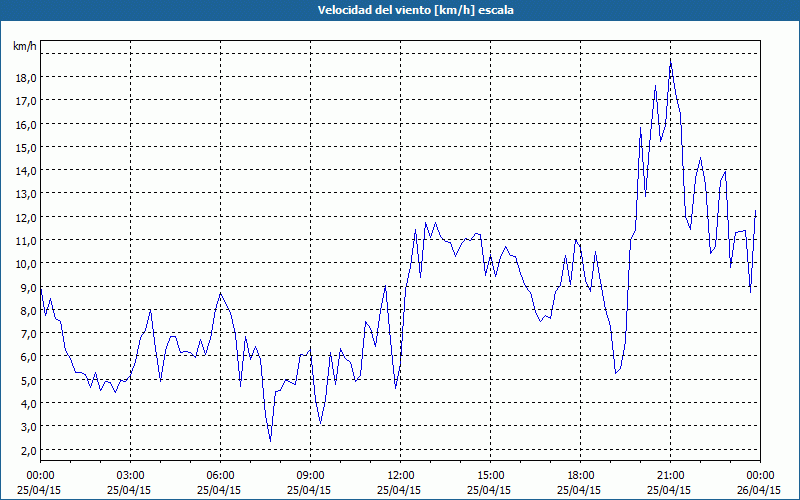The image size is (800, 500).
Task: Click the '7,0' y-axis label
Action: [x=29, y=334]
